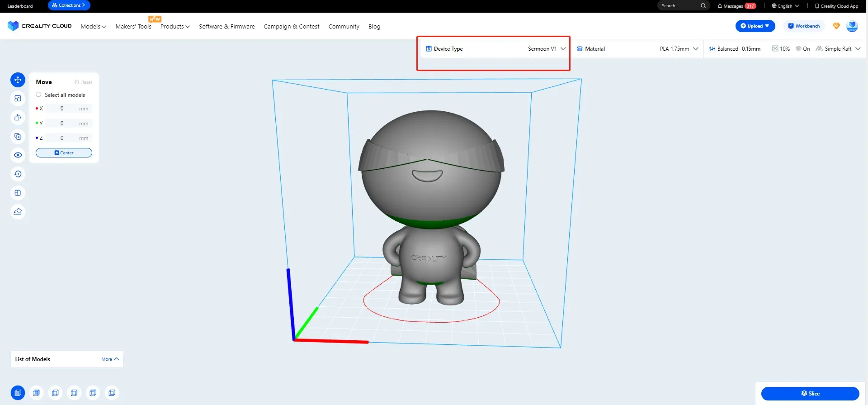868x405 pixels.
Task: Toggle the eye visibility tool
Action: coord(18,155)
